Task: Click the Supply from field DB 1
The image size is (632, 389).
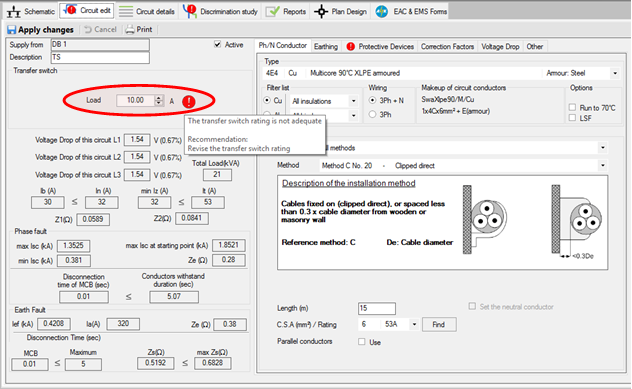Action: (100, 44)
